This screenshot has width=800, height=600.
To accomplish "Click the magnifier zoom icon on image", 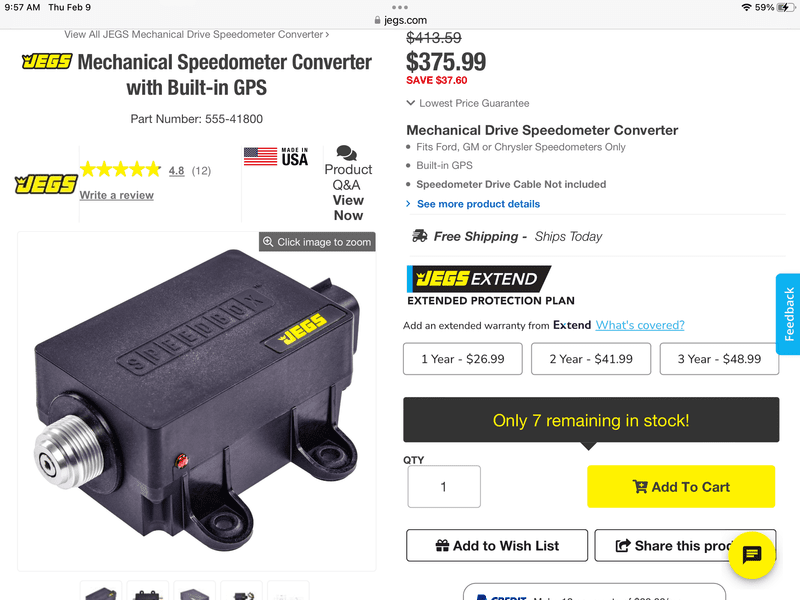I will pos(267,242).
